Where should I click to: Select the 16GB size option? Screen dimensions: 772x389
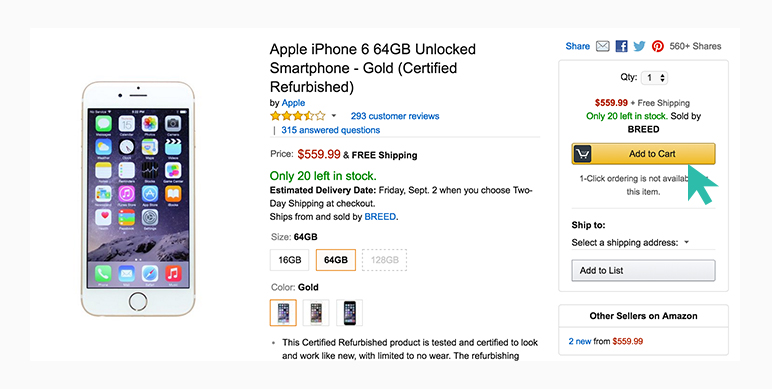click(290, 260)
